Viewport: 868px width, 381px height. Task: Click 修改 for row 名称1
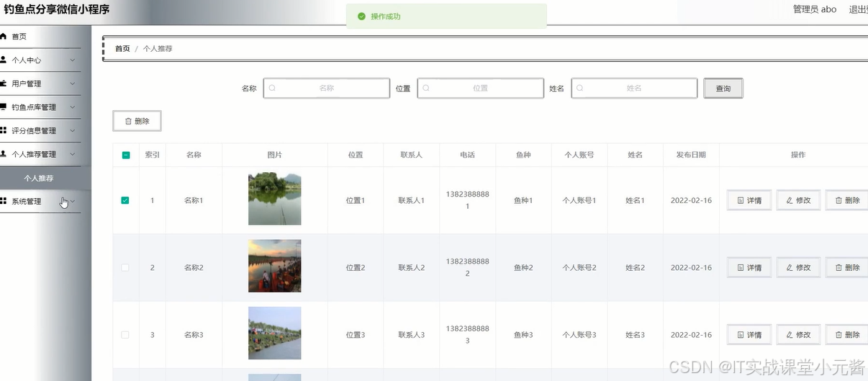pyautogui.click(x=798, y=200)
